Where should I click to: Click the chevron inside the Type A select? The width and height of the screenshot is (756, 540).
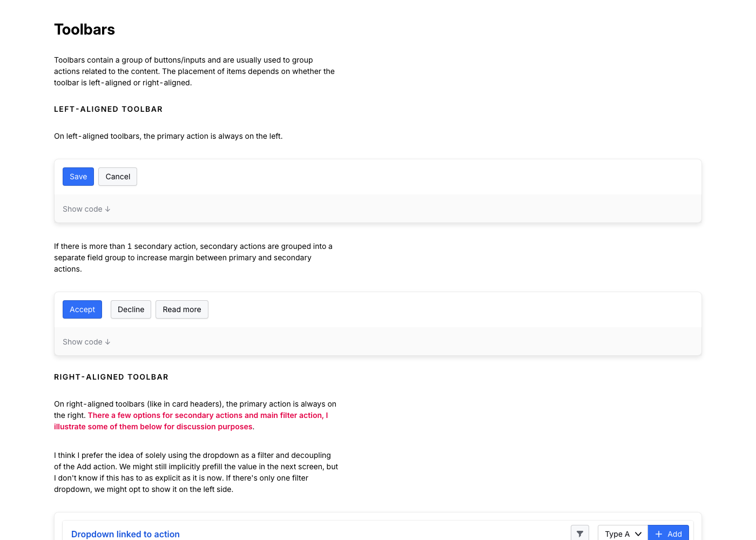638,534
